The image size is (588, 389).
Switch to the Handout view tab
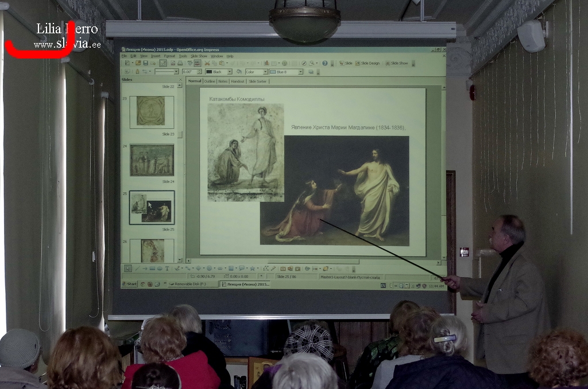coord(237,81)
